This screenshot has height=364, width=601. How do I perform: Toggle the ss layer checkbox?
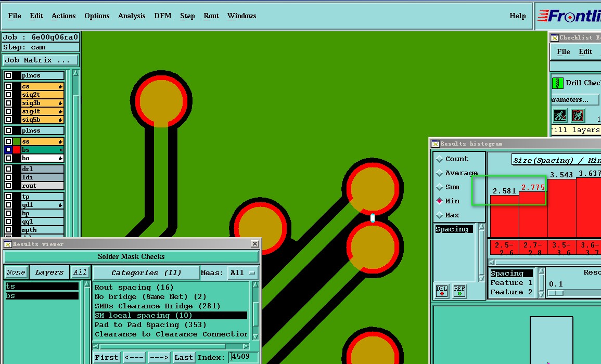tap(8, 141)
